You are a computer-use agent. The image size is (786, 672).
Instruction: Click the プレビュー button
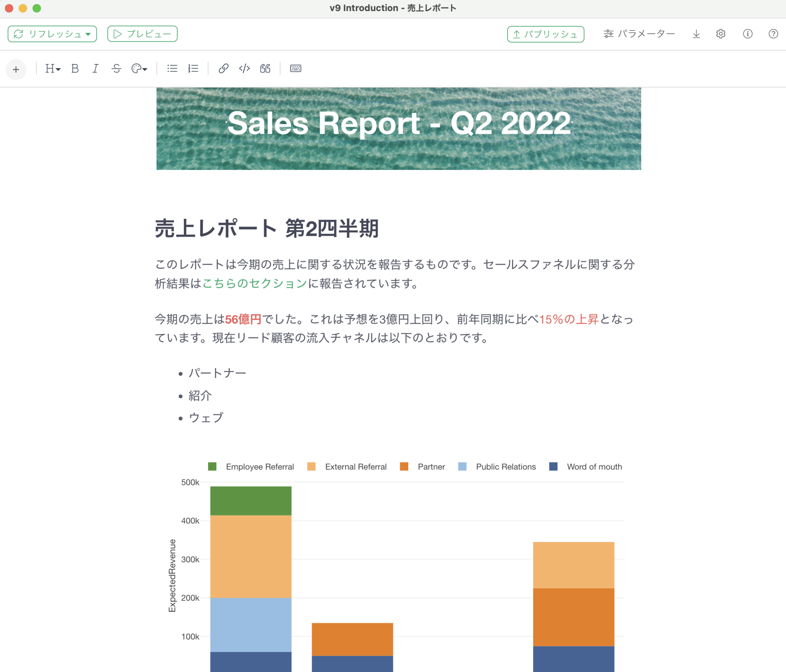coord(142,34)
